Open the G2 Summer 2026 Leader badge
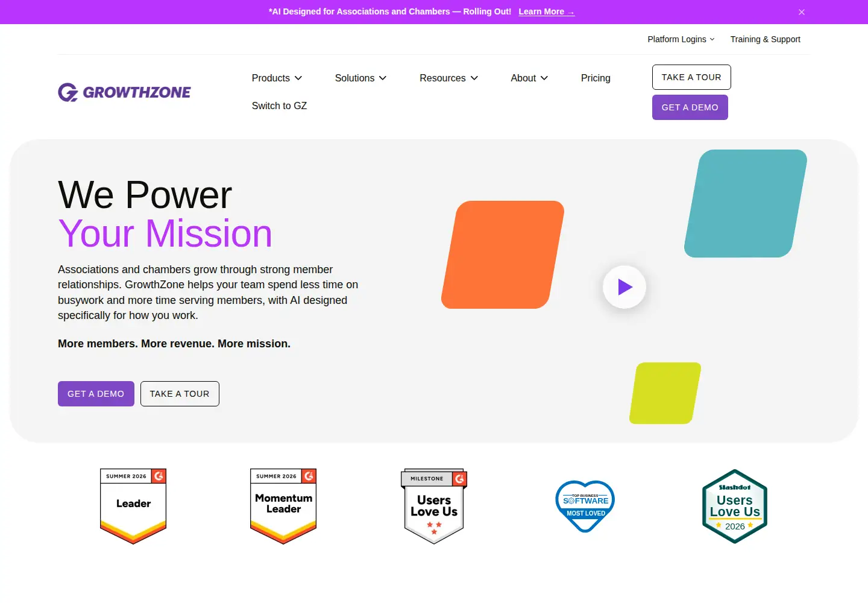This screenshot has width=868, height=603. coord(133,507)
